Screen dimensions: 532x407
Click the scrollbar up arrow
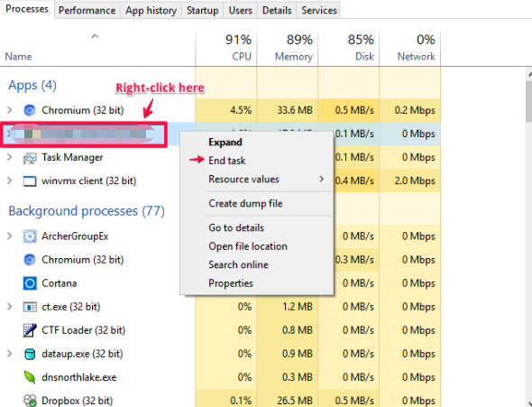coord(529,74)
